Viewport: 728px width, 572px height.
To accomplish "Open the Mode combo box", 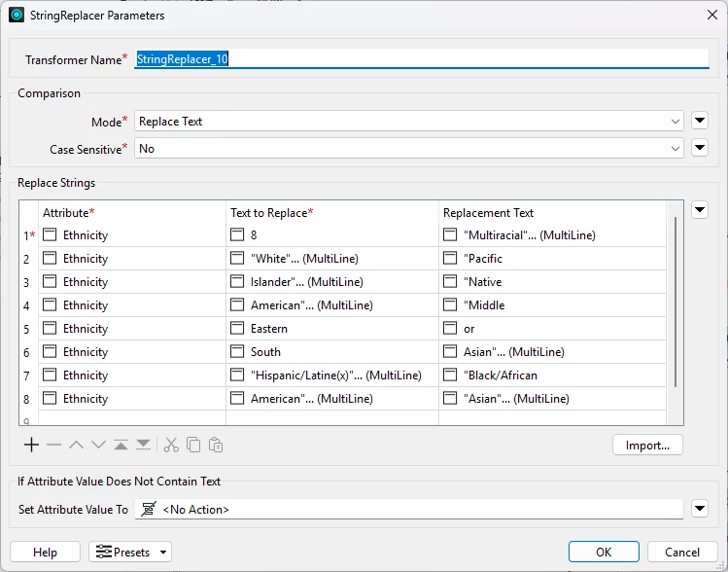I will coord(408,122).
